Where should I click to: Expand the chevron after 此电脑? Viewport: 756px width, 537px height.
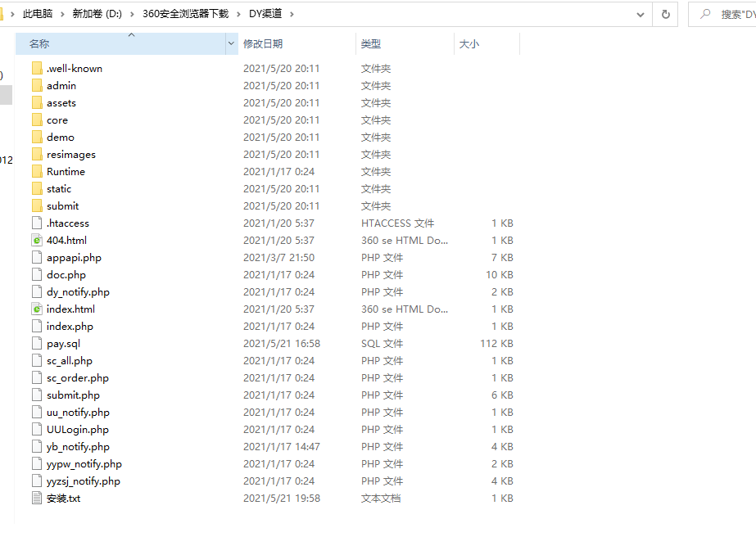click(x=62, y=15)
